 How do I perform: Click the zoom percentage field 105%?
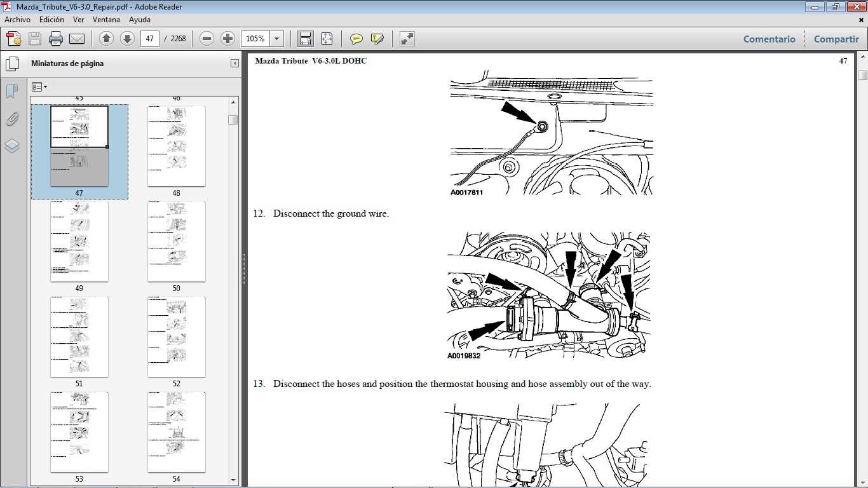[255, 39]
